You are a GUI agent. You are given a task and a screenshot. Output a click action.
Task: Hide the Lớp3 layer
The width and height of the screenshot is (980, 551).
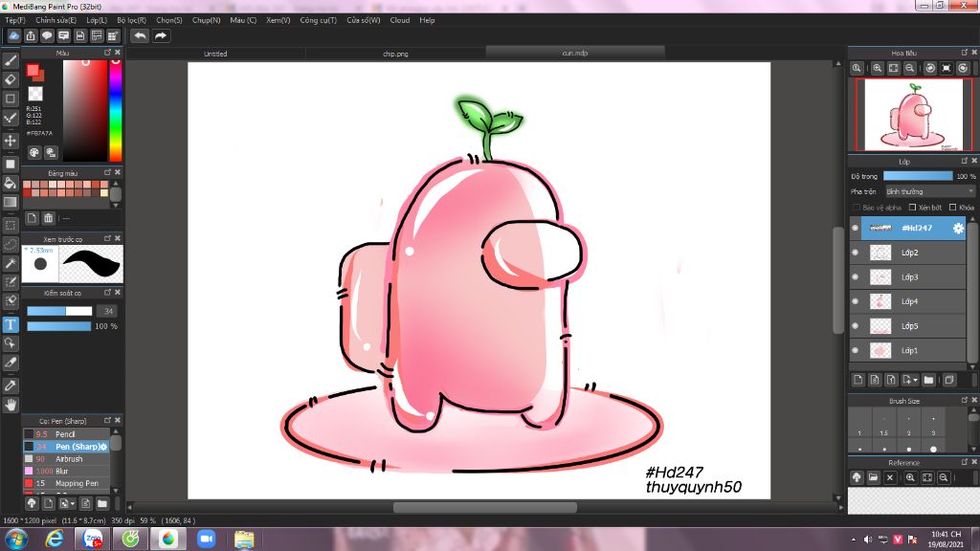pyautogui.click(x=855, y=276)
